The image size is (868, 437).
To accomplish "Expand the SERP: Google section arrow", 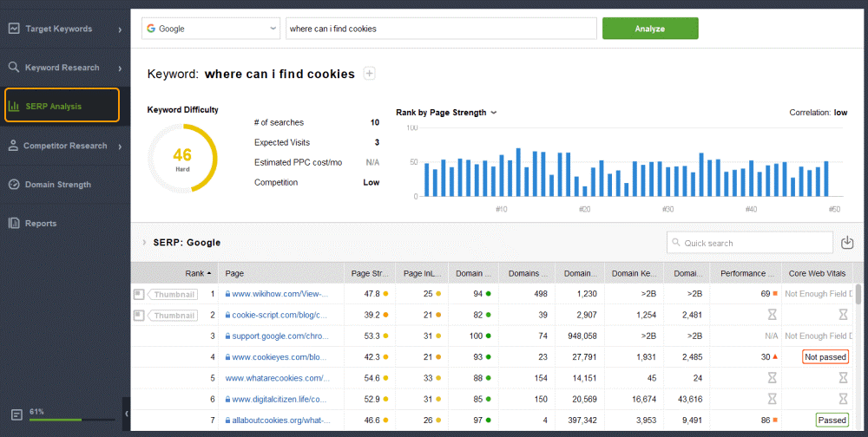I will 144,242.
